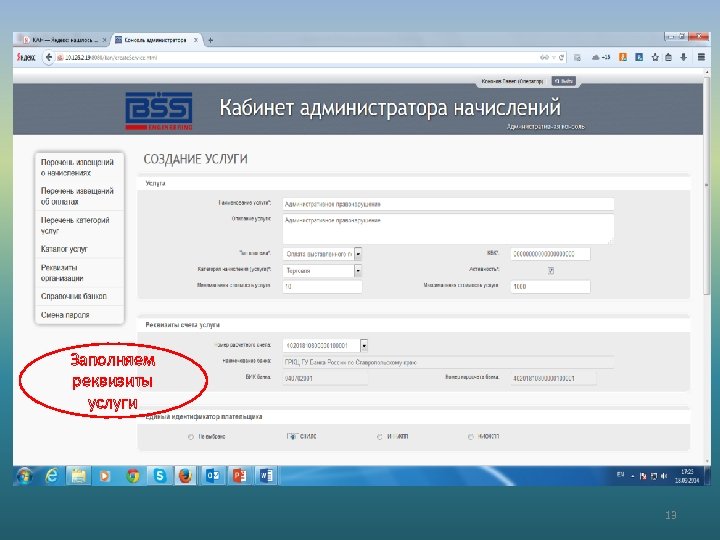Open PowerPoint from the taskbar
This screenshot has width=720, height=540.
click(x=239, y=476)
